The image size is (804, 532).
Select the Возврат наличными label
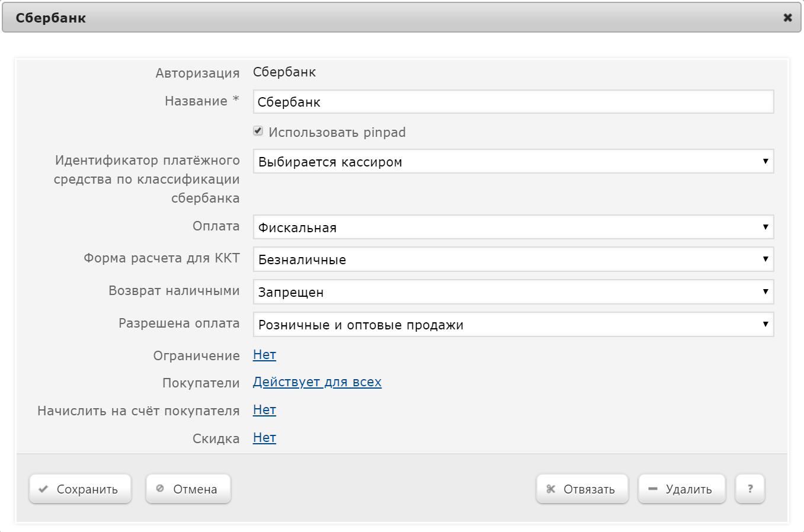(174, 291)
